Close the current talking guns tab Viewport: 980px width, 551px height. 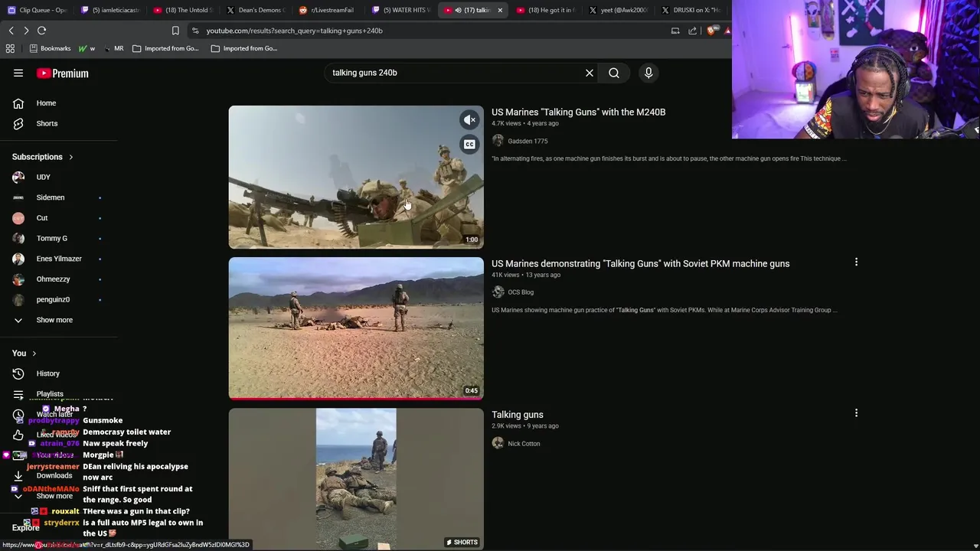[500, 10]
